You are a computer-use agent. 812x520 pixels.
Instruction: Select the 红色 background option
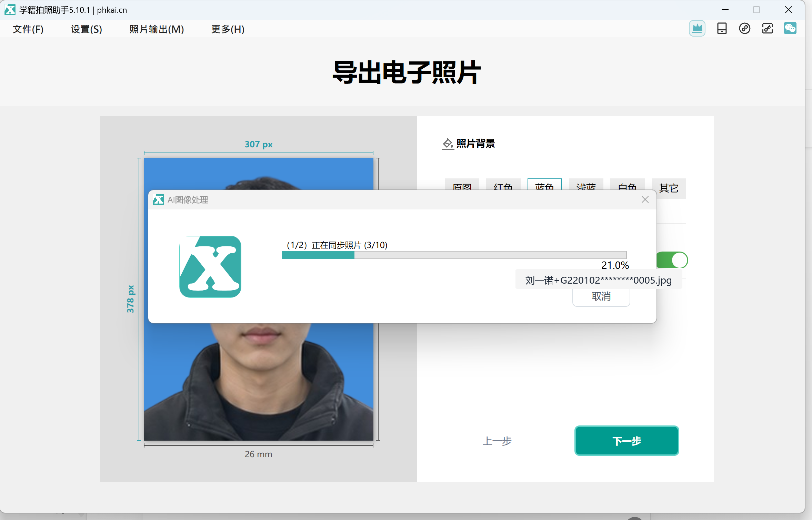point(503,185)
